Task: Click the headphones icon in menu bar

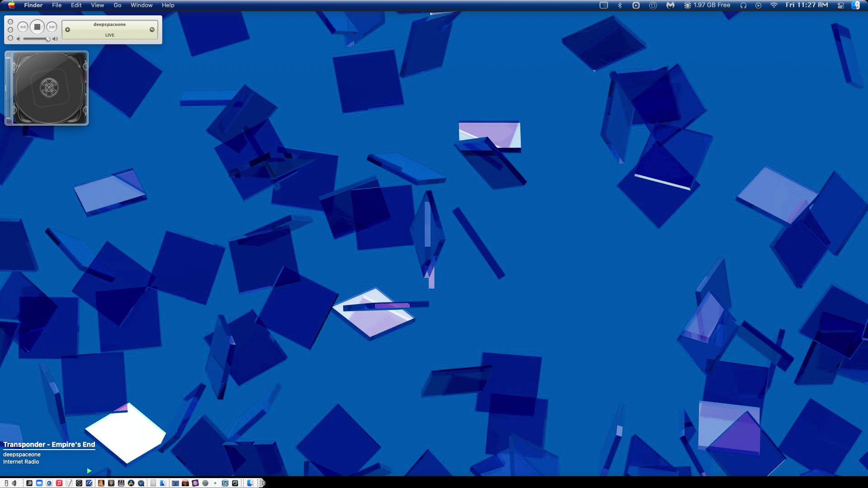Action: (743, 5)
